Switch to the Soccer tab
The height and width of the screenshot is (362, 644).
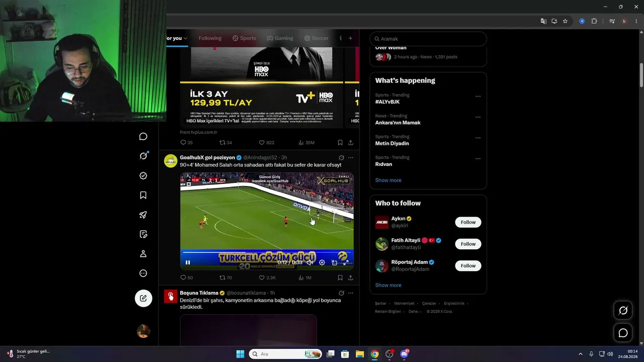316,38
